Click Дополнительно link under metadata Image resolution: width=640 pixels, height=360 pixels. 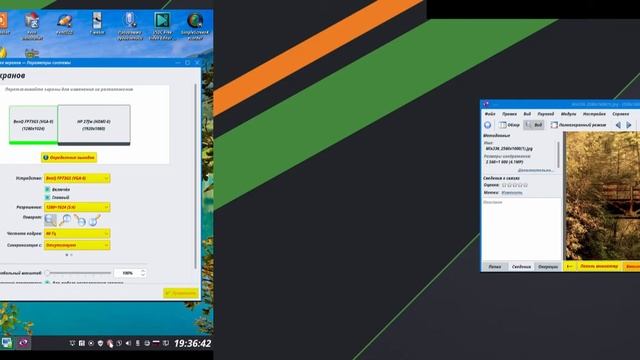[536, 170]
